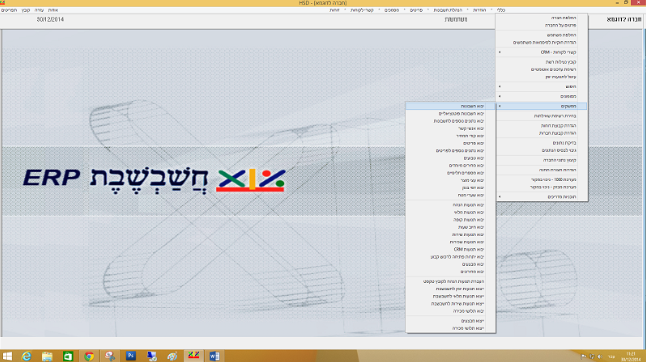
Task: Select ממשקים in the dropdown menu
Action: click(542, 106)
